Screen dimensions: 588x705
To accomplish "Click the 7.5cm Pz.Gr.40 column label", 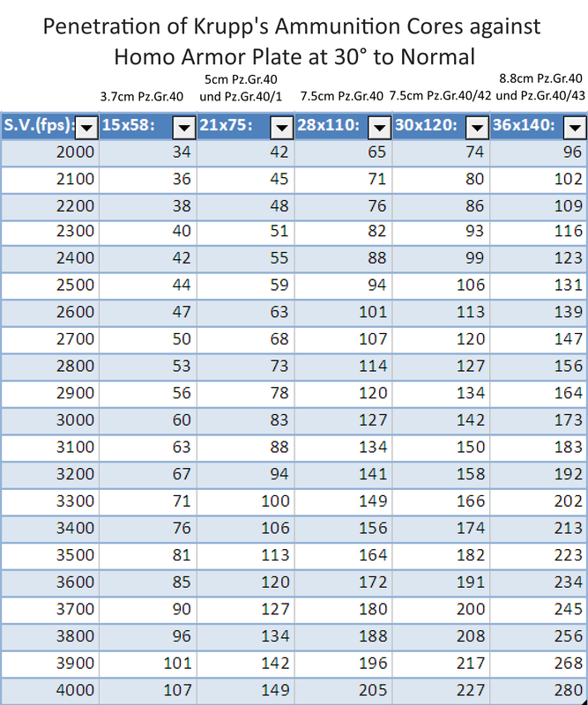I will pos(342,96).
